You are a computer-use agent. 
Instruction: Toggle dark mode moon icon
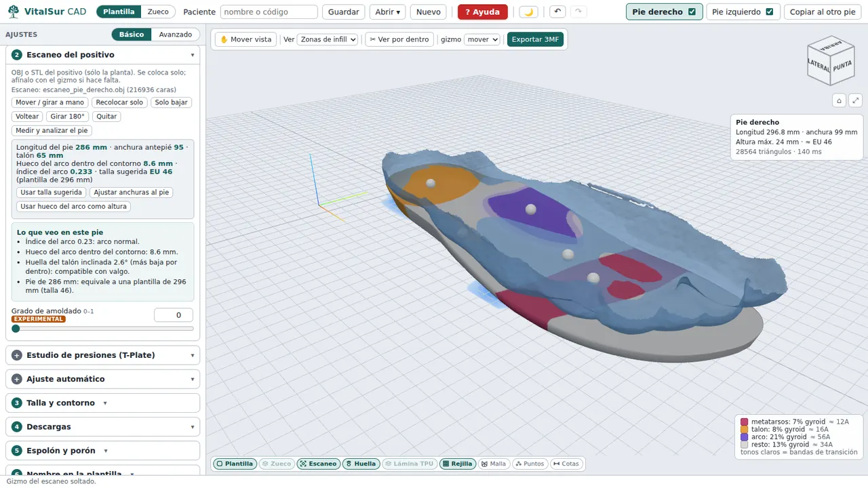coord(529,12)
